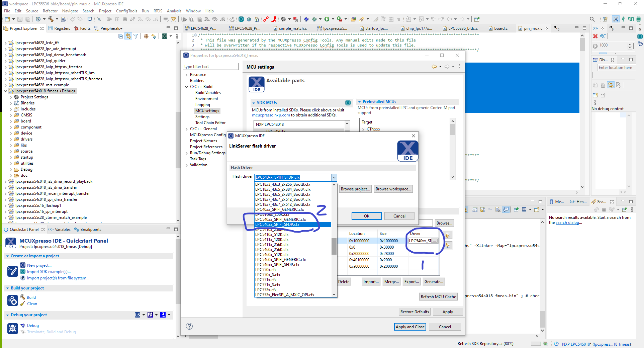The height and width of the screenshot is (348, 644).
Task: Switch to the Develop perspective icon far right
Action: 616,19
